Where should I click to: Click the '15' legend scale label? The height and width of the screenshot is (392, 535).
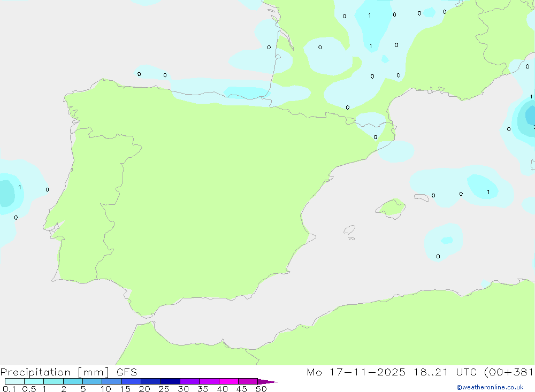(x=125, y=389)
